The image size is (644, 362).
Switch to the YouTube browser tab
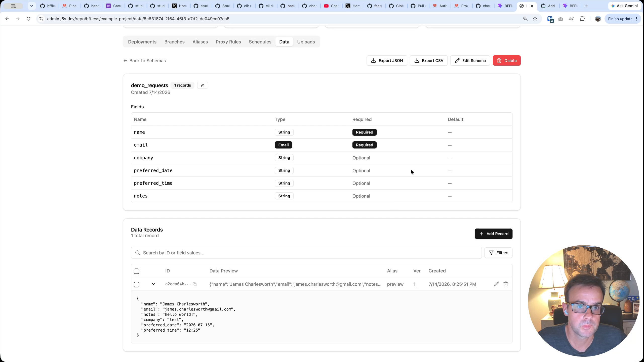[331, 6]
